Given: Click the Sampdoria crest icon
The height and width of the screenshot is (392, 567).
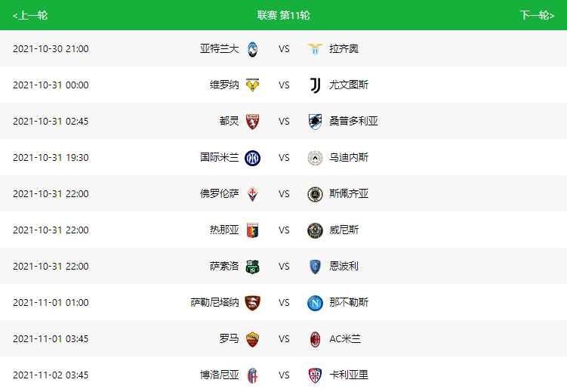Looking at the screenshot, I should [315, 122].
